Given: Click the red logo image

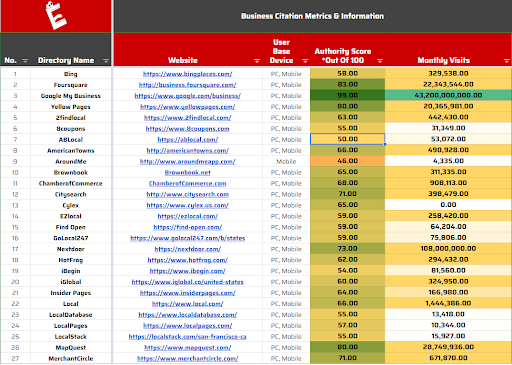Looking at the screenshot, I should point(56,16).
